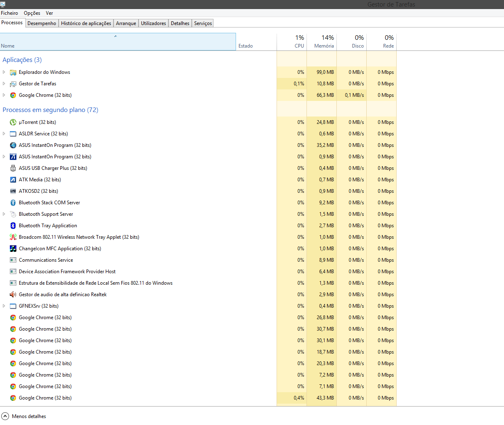Expand the Google Chrome application entry
504x425 pixels.
pos(4,95)
